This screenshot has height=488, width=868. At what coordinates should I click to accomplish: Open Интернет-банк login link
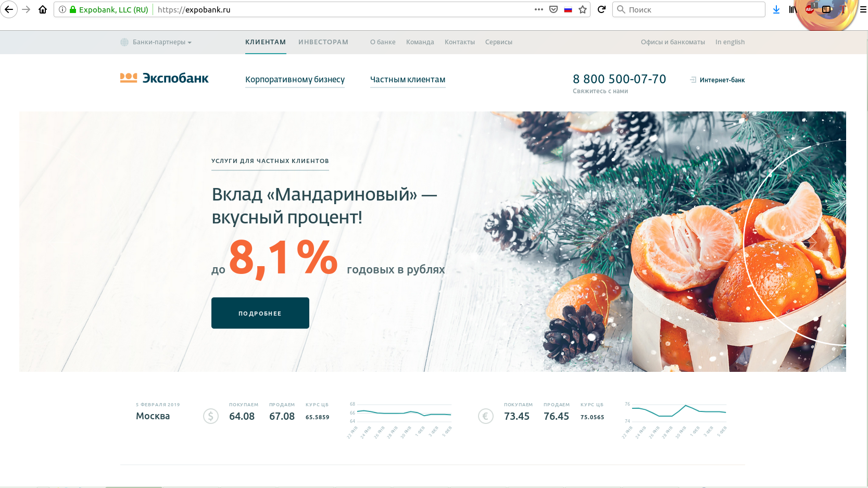(718, 80)
